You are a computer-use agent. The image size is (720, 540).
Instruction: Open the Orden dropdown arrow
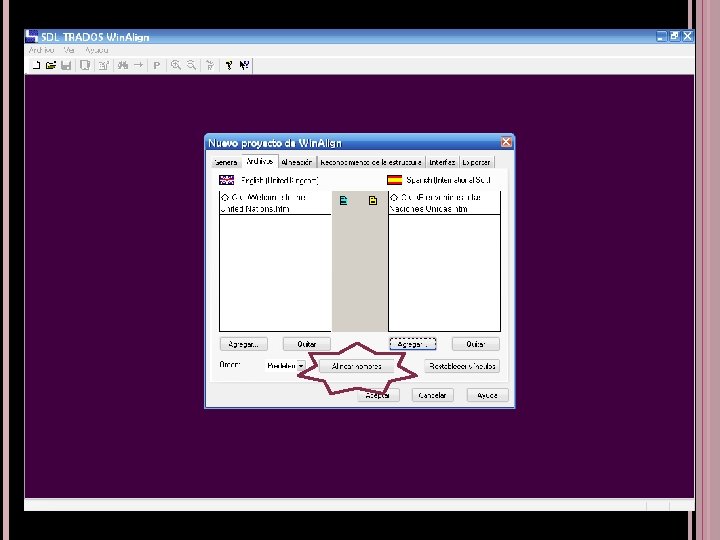pyautogui.click(x=301, y=366)
